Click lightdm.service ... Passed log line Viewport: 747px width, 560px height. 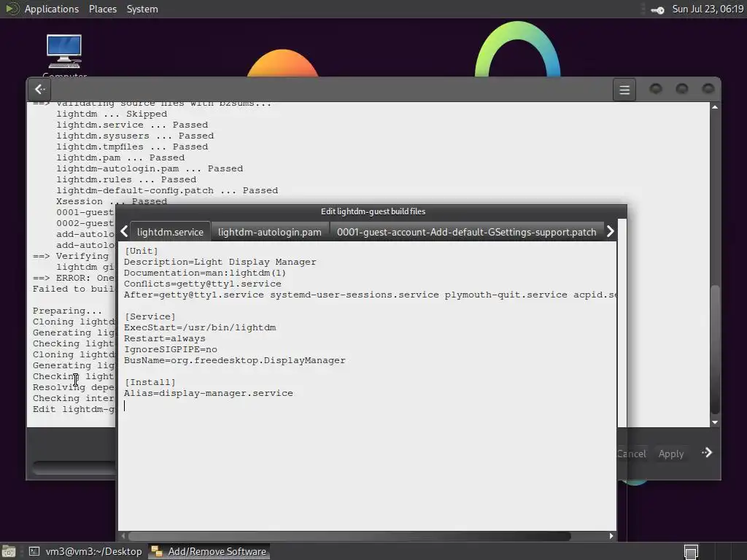[132, 125]
